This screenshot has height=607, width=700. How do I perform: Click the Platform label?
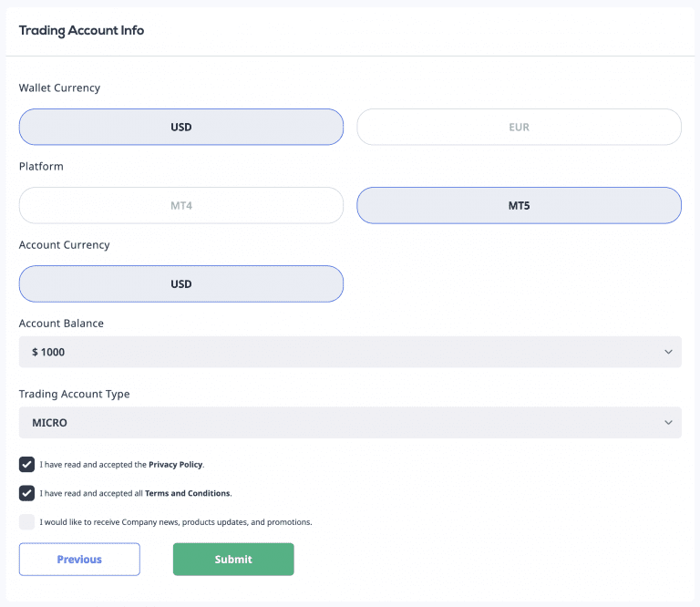[x=41, y=167]
